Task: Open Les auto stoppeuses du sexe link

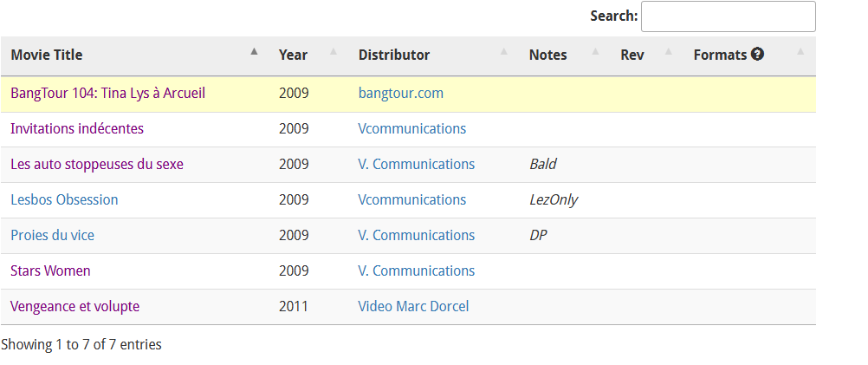Action: pyautogui.click(x=97, y=164)
